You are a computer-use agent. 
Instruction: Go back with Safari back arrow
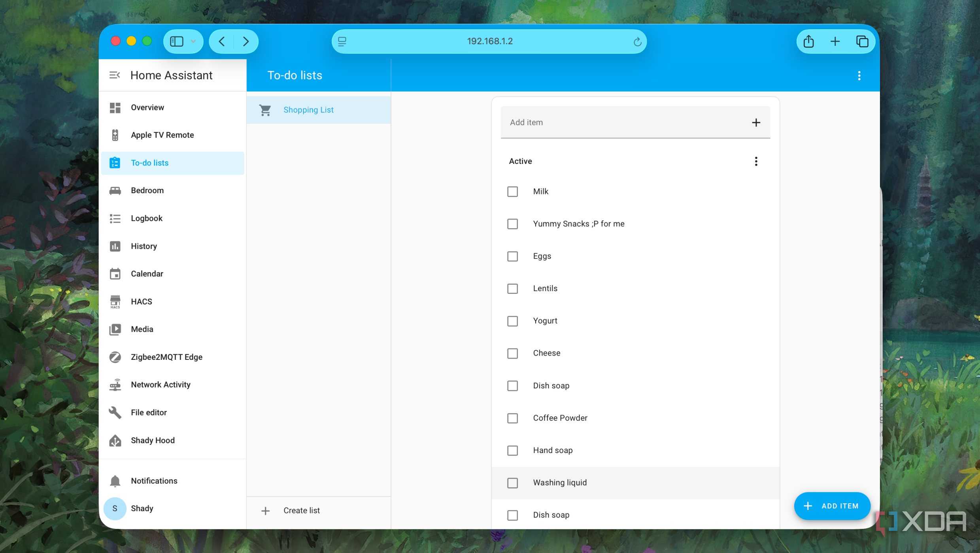[x=222, y=41]
